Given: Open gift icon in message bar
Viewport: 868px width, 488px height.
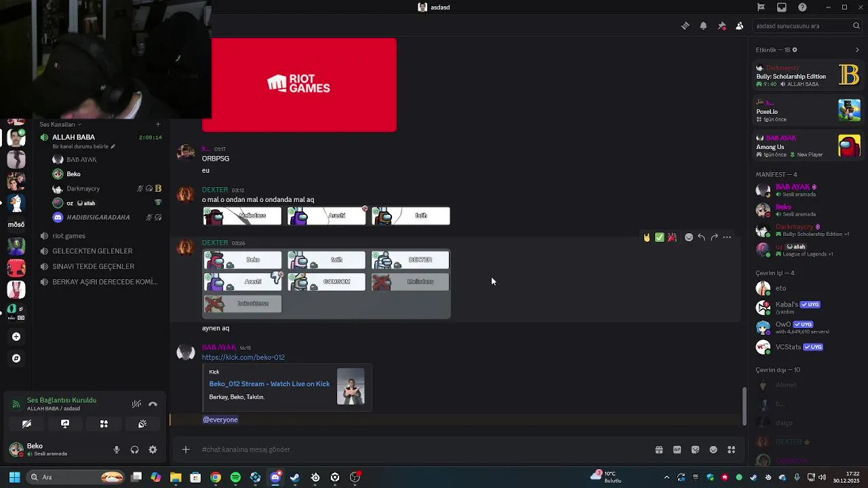Looking at the screenshot, I should (x=658, y=449).
